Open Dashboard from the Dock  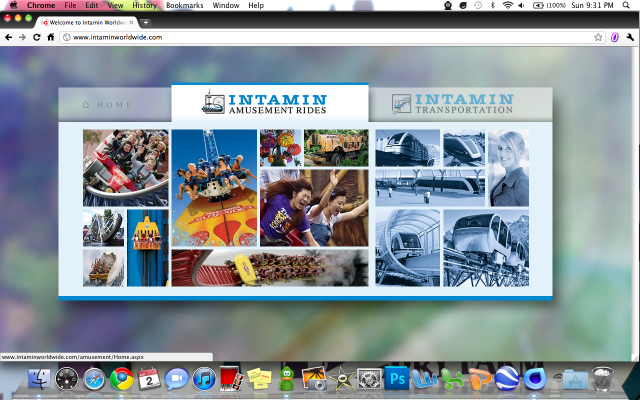[67, 379]
